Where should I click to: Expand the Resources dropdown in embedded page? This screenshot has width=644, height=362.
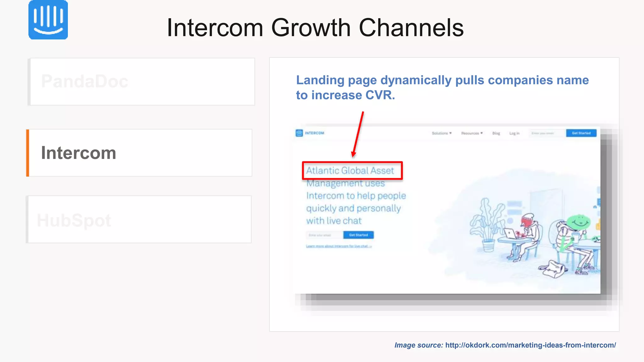pyautogui.click(x=472, y=133)
